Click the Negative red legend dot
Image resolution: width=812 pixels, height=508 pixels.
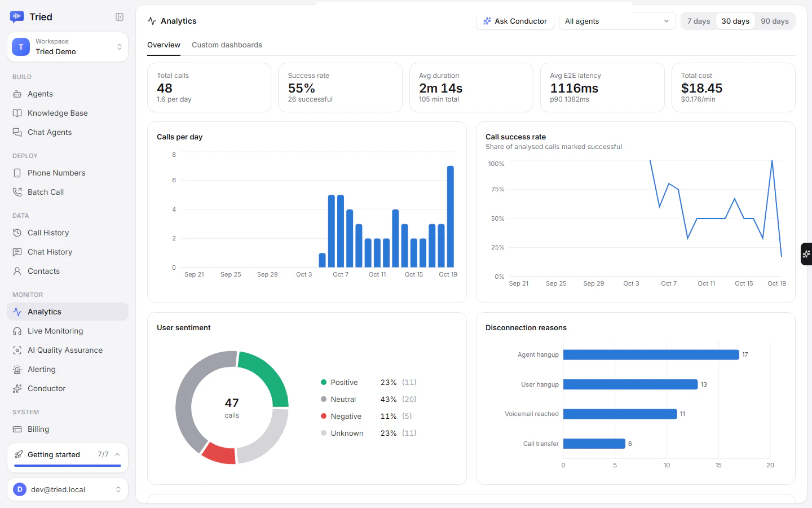tap(324, 416)
